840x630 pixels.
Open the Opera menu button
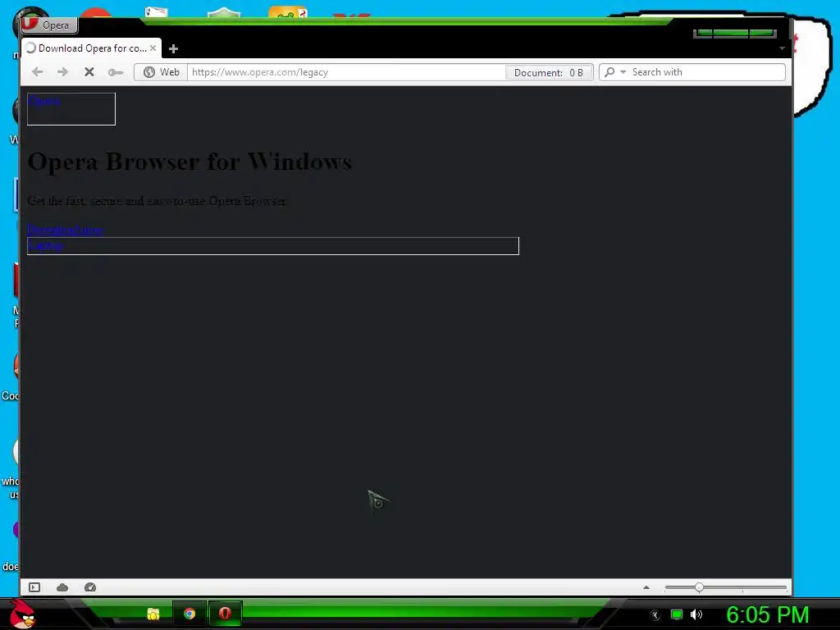49,25
